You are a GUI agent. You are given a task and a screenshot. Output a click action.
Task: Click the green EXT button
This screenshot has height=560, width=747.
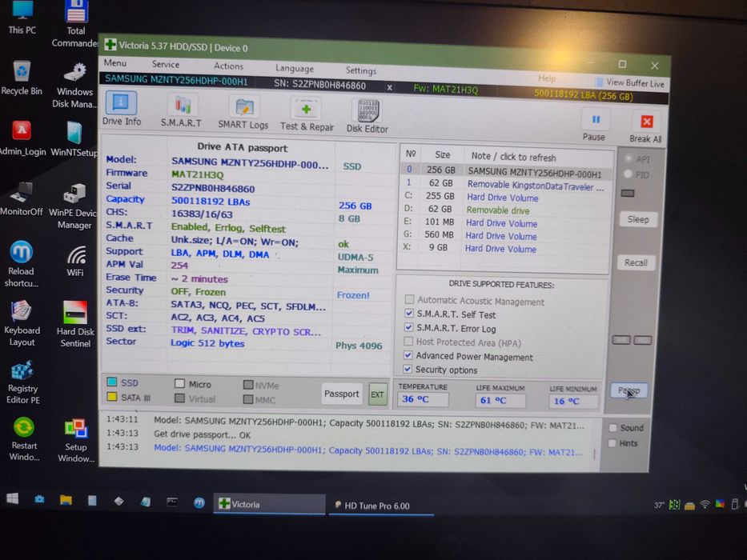click(377, 394)
